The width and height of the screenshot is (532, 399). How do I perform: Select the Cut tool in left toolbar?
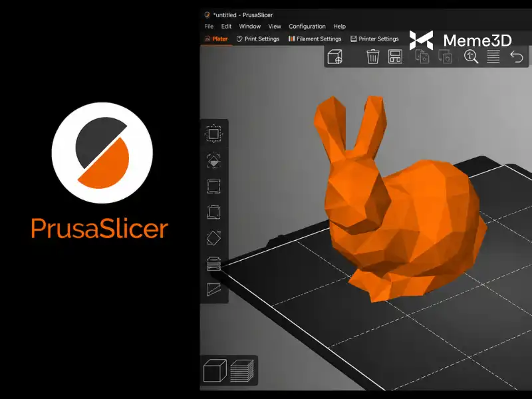click(x=213, y=237)
